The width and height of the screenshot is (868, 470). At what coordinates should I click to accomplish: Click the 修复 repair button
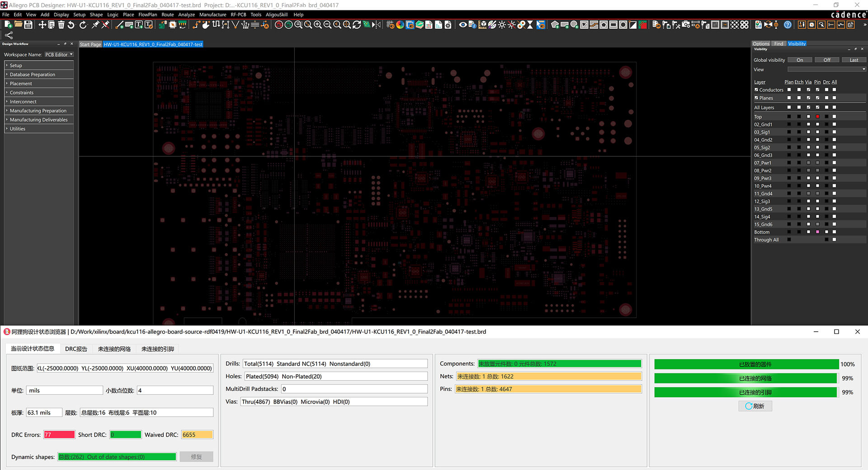196,457
